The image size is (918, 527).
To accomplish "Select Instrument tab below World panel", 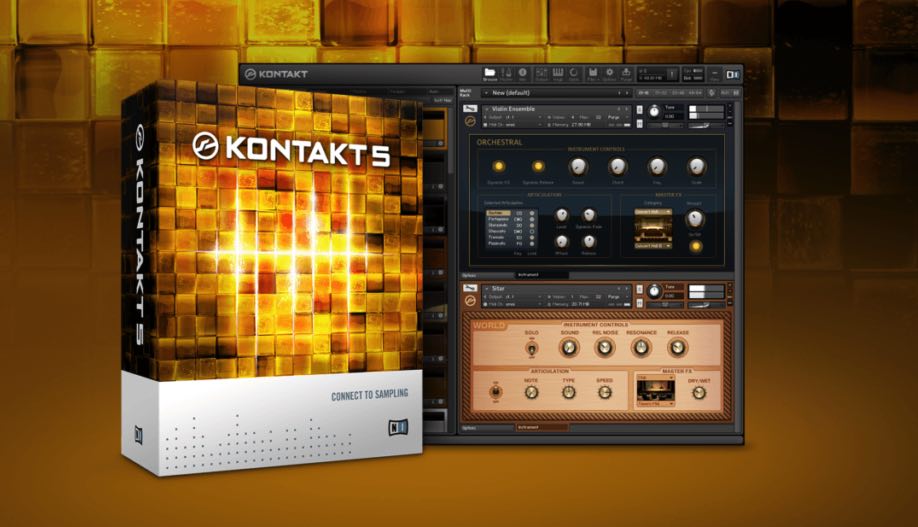I will coord(542,428).
